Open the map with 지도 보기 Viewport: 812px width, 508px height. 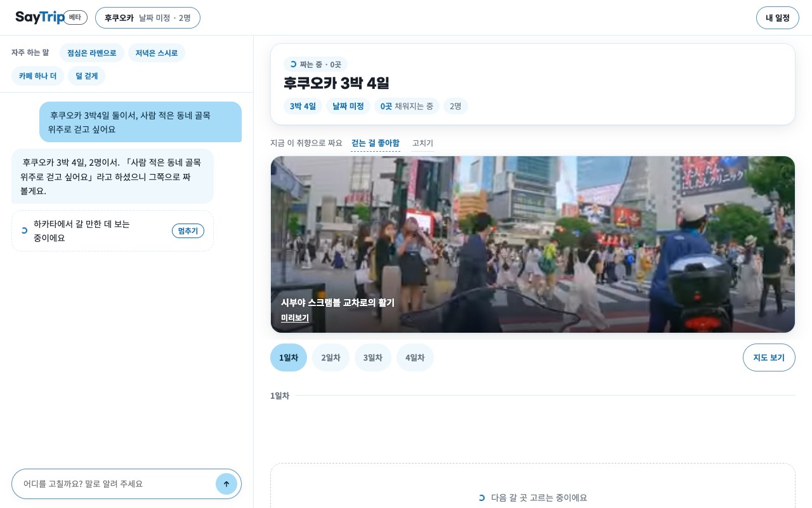tap(769, 358)
